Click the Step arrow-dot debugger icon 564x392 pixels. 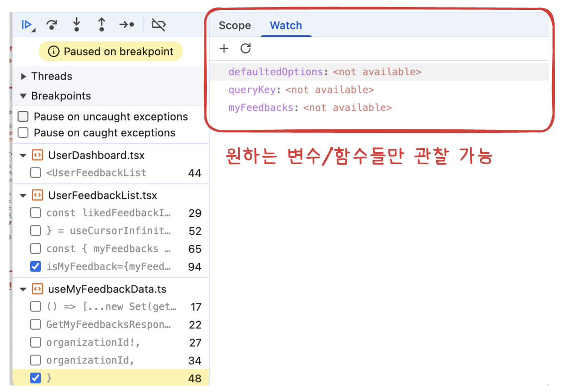point(127,25)
